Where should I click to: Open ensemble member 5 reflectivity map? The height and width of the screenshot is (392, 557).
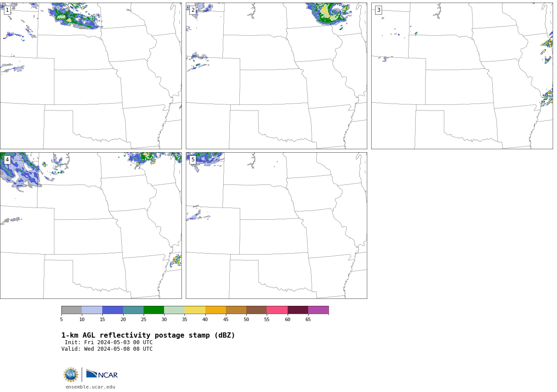tap(276, 225)
